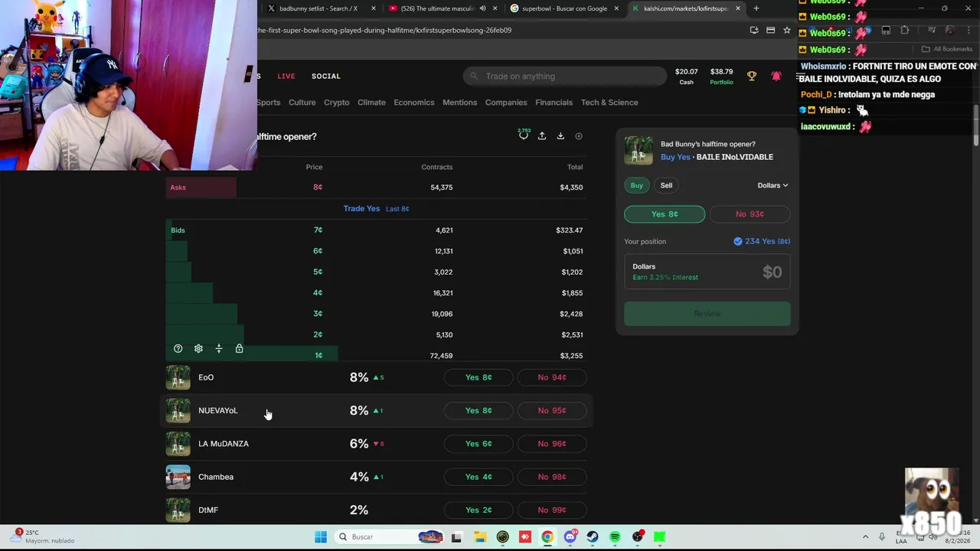Open the $20.07 Cash balance
This screenshot has width=980, height=551.
click(686, 76)
